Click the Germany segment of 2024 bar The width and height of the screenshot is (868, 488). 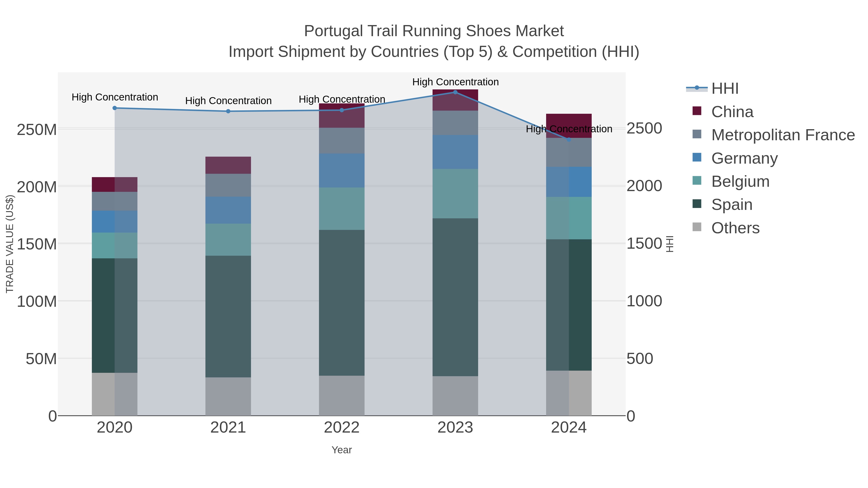[x=569, y=182]
